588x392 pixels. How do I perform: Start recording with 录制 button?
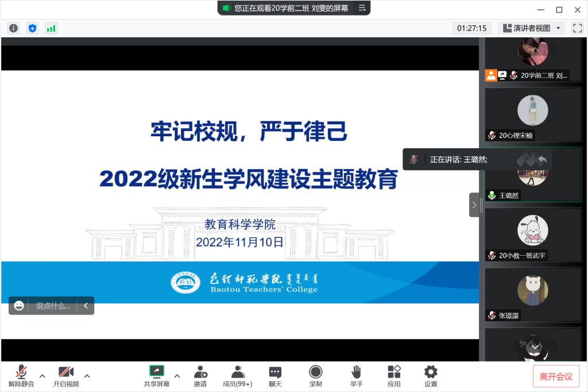click(x=316, y=376)
